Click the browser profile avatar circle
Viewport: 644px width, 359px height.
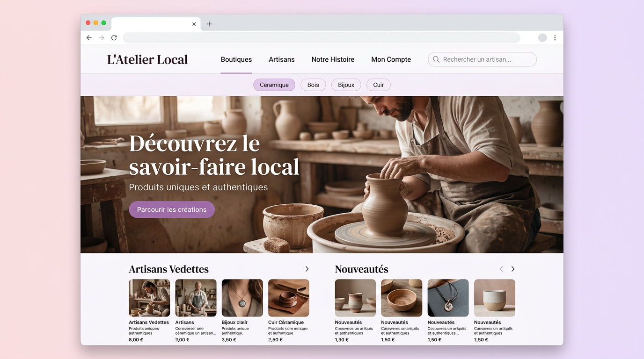click(542, 38)
